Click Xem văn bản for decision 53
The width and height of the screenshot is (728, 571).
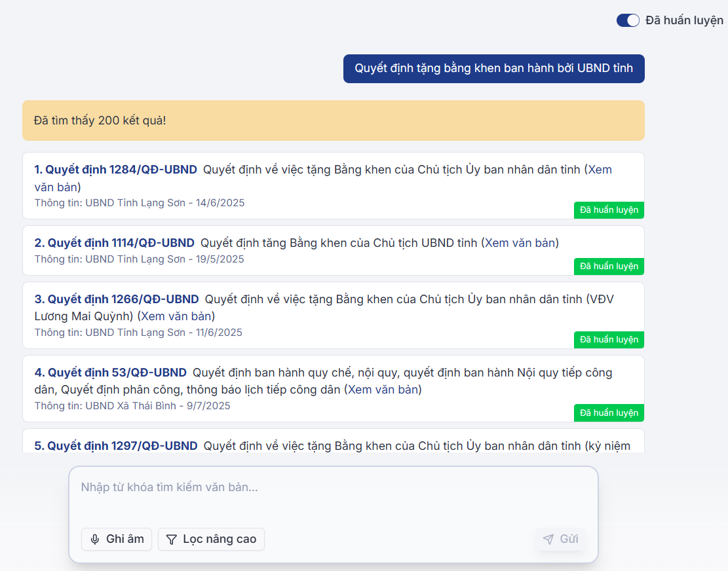(383, 390)
